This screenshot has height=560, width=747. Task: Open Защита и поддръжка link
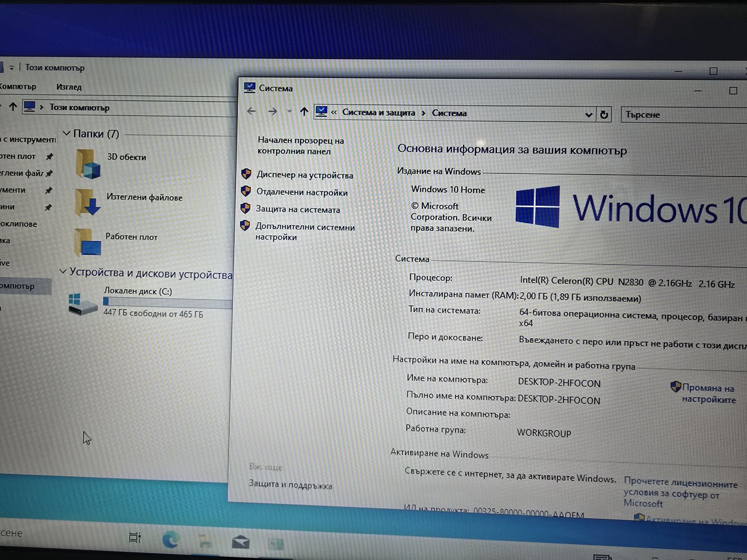point(290,485)
